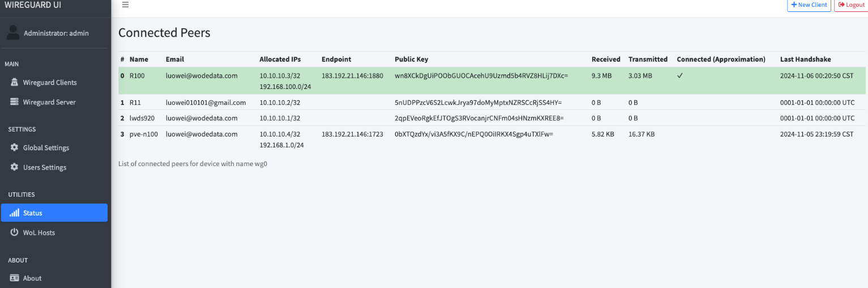Click the Wireguard Server sidebar icon
Screen dimensions: 868x288
(x=14, y=102)
